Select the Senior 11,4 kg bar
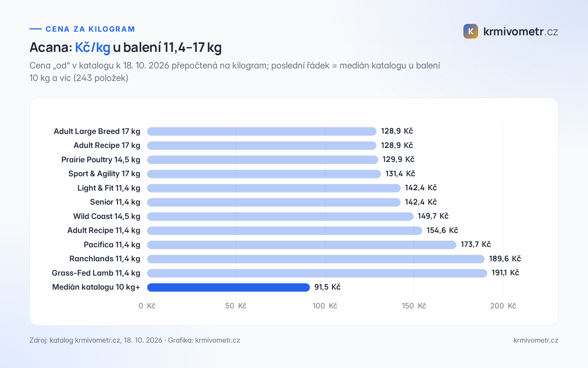Image resolution: width=588 pixels, height=368 pixels. pos(274,202)
